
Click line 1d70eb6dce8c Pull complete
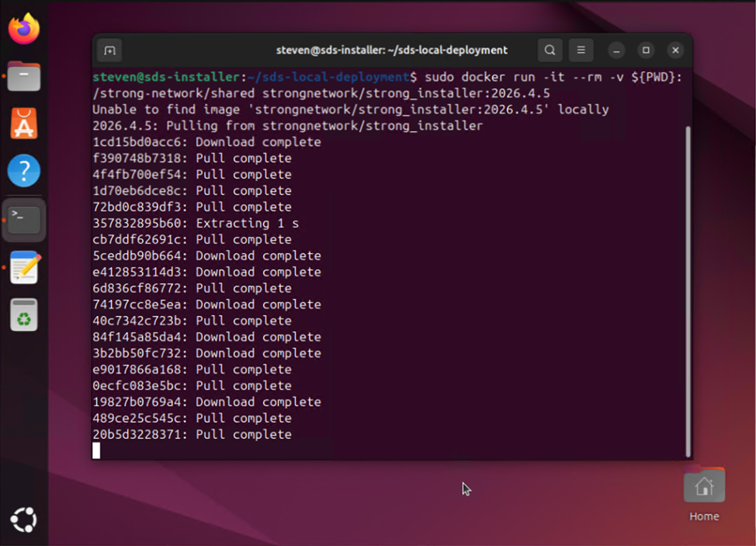(192, 191)
